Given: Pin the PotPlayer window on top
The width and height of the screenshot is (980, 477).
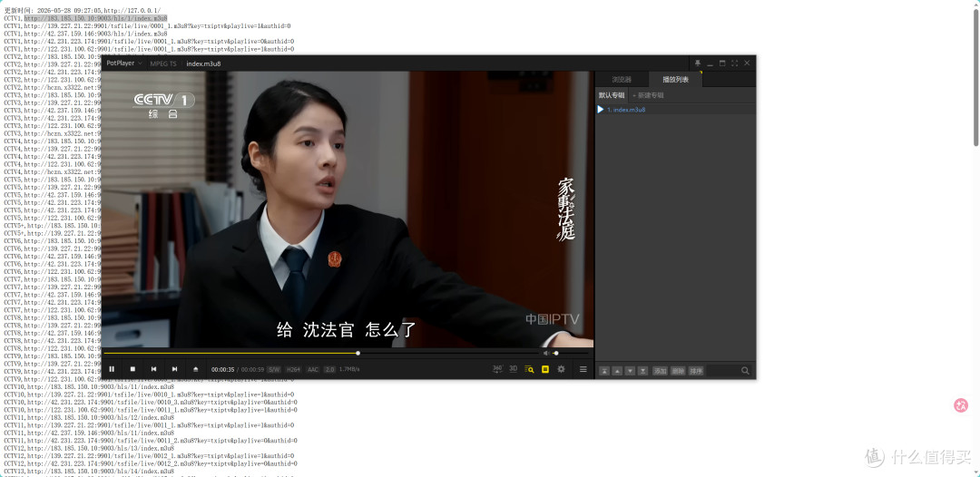Looking at the screenshot, I should 698,63.
